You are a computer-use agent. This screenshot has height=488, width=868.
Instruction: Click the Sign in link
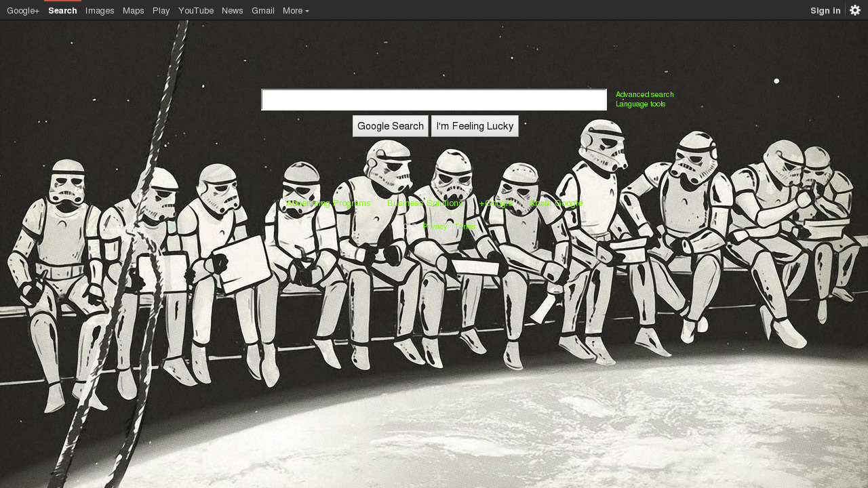(x=825, y=10)
